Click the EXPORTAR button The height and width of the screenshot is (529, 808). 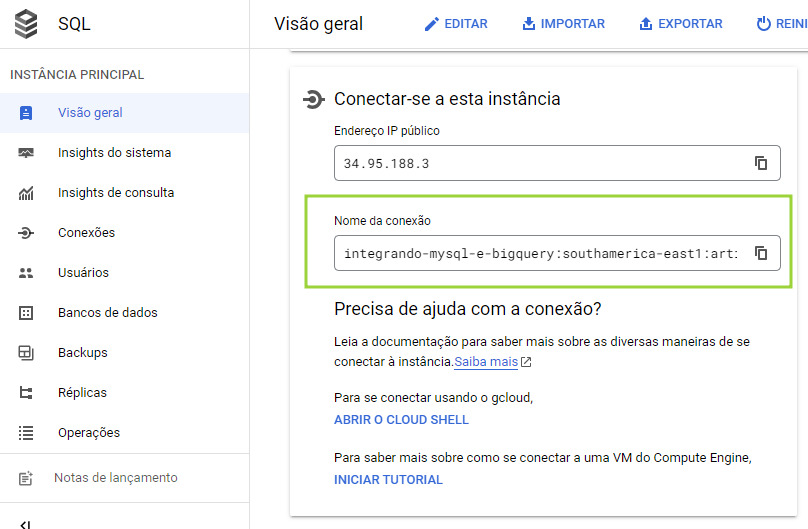pyautogui.click(x=681, y=24)
